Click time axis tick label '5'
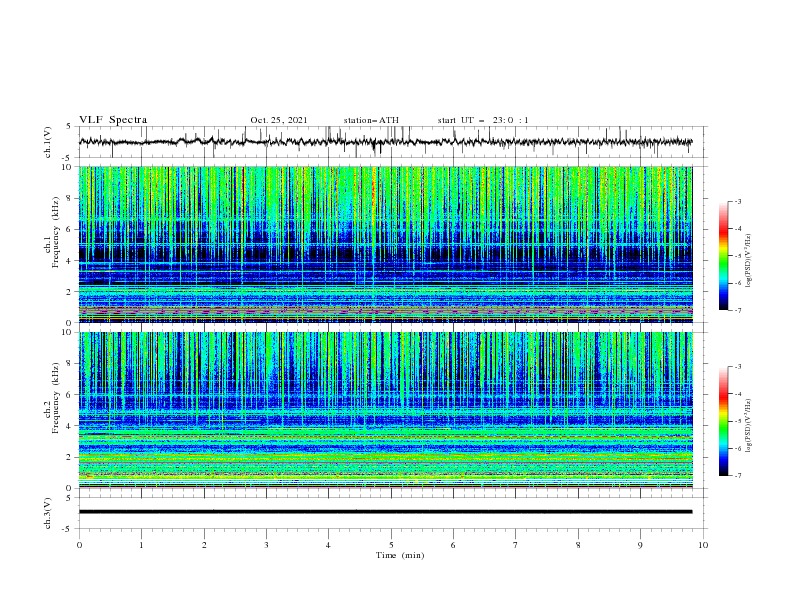Image resolution: width=792 pixels, height=612 pixels. coord(391,545)
